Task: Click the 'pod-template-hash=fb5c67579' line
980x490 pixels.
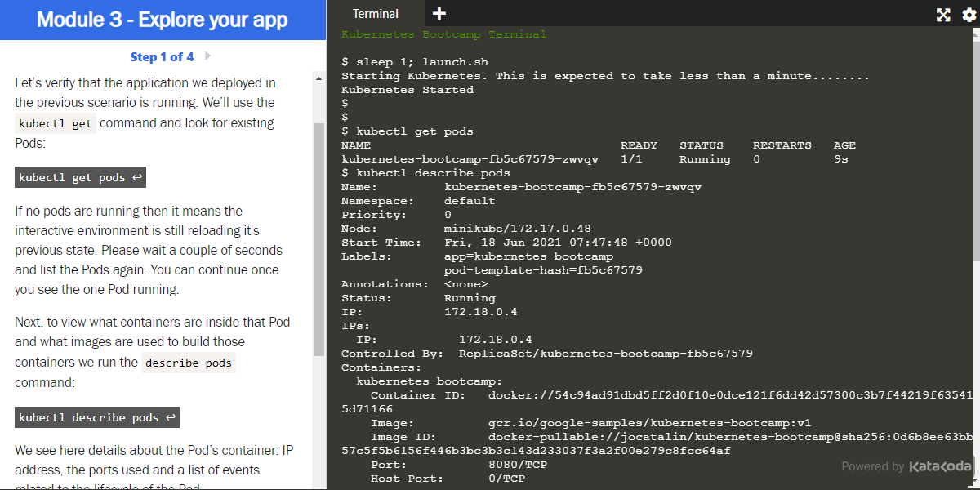Action: 543,270
